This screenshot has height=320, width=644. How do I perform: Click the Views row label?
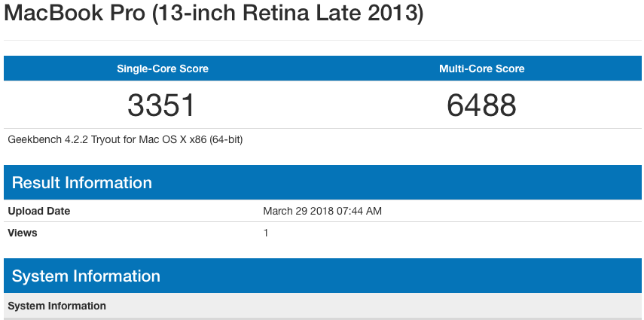[23, 233]
